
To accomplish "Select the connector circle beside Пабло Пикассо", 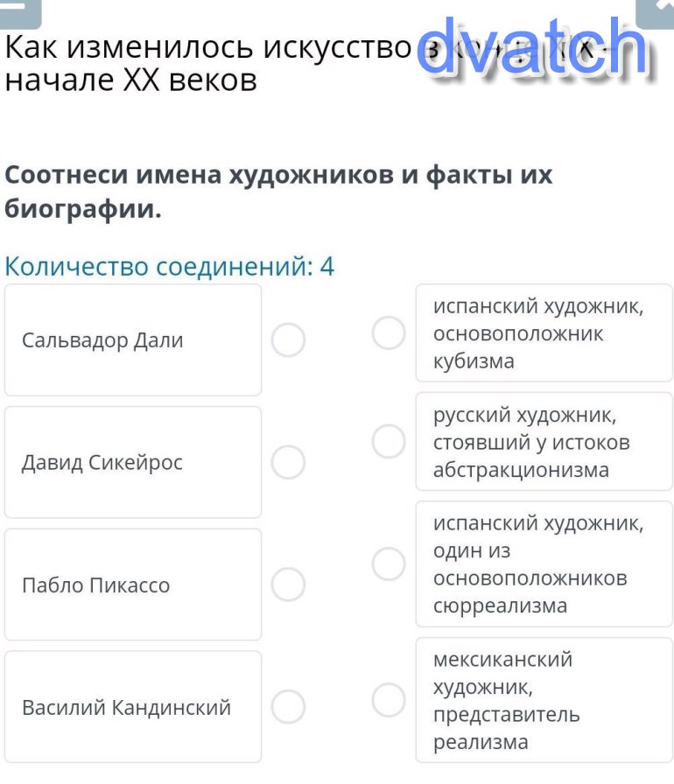I will click(288, 584).
